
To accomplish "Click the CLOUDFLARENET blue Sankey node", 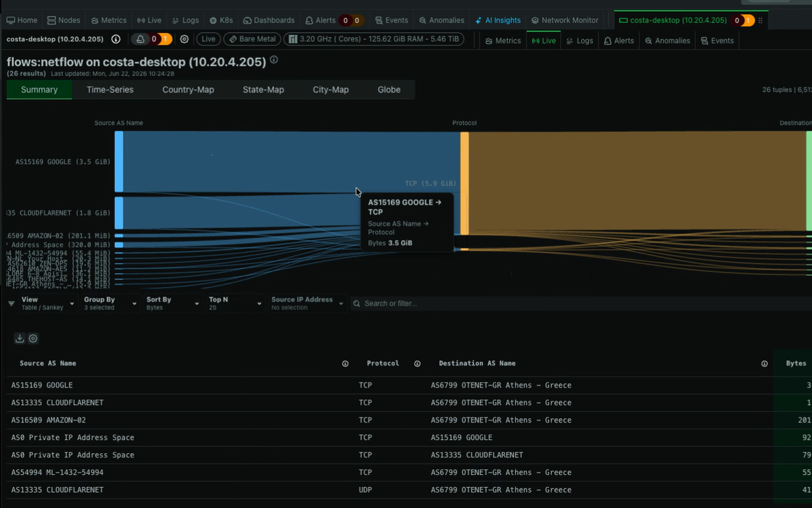I will pos(119,213).
